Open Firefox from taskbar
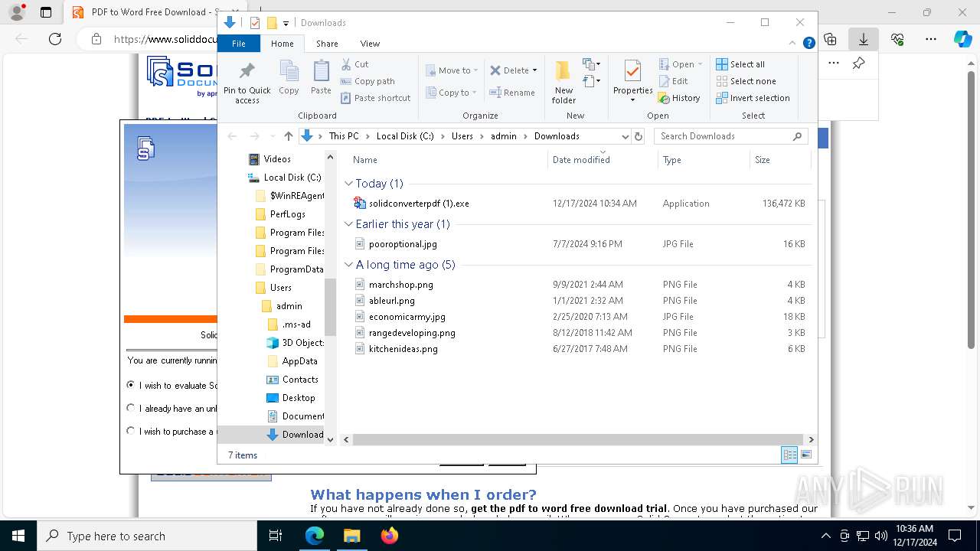 (x=389, y=536)
